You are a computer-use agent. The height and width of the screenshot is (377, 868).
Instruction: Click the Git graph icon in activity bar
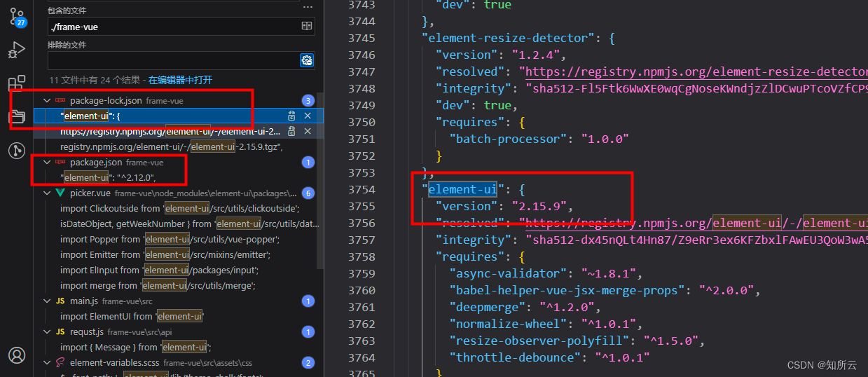pos(17,150)
